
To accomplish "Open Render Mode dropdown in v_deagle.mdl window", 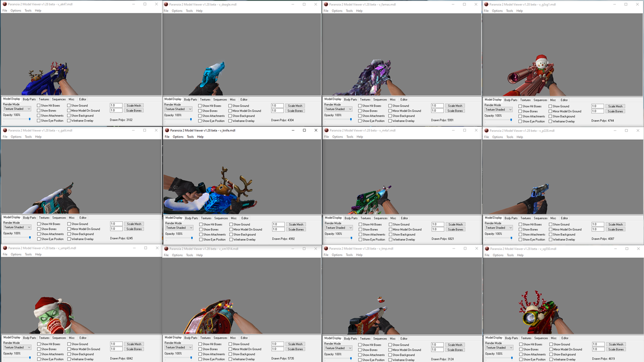I will click(x=178, y=109).
